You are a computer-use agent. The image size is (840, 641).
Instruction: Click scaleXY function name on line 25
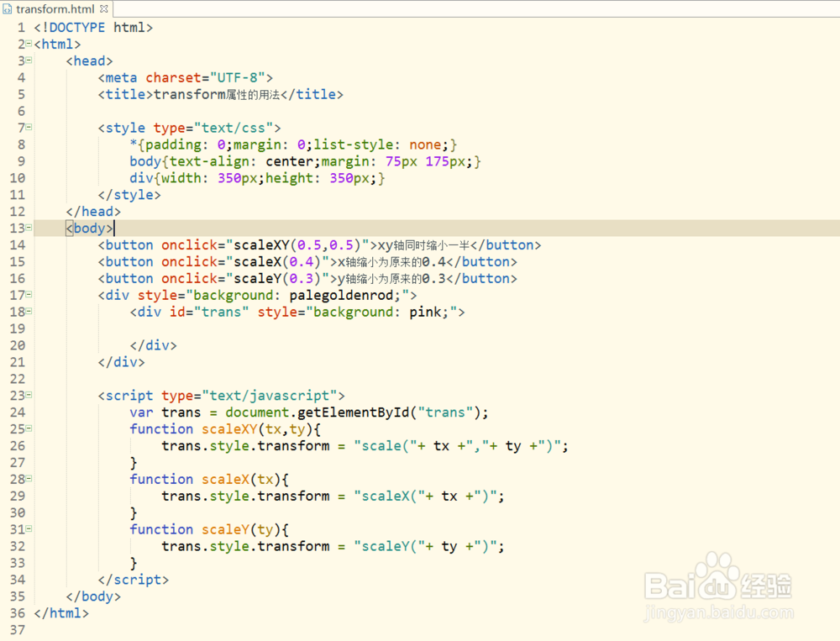click(229, 428)
